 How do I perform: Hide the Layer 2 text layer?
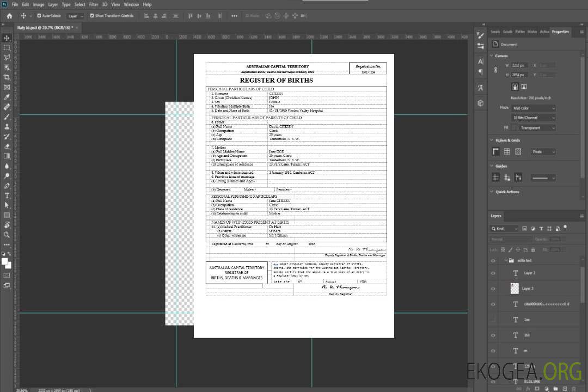[493, 273]
